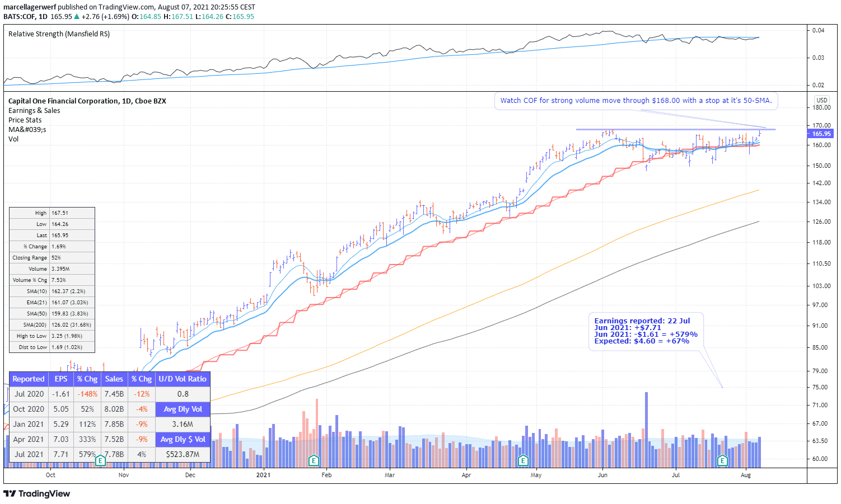The height and width of the screenshot is (504, 841).
Task: Click the SMA(10) 162.37 row
Action: 52,291
